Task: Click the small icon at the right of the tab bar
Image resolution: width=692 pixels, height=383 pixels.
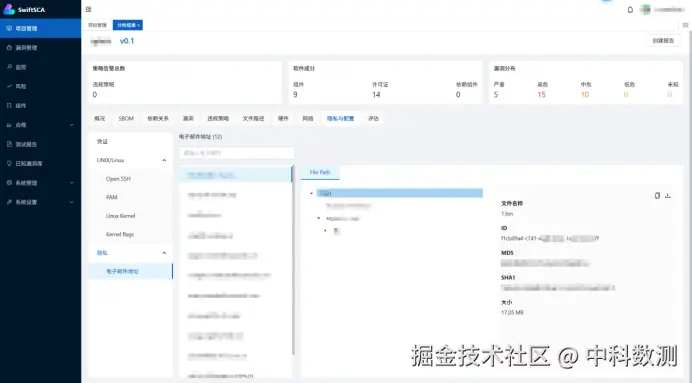Action: [685, 25]
